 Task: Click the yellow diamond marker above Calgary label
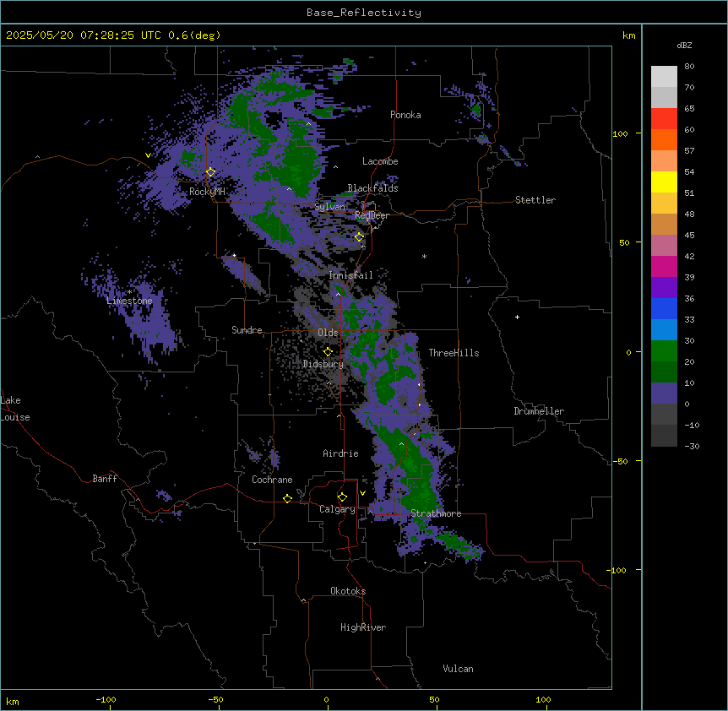pos(342,497)
